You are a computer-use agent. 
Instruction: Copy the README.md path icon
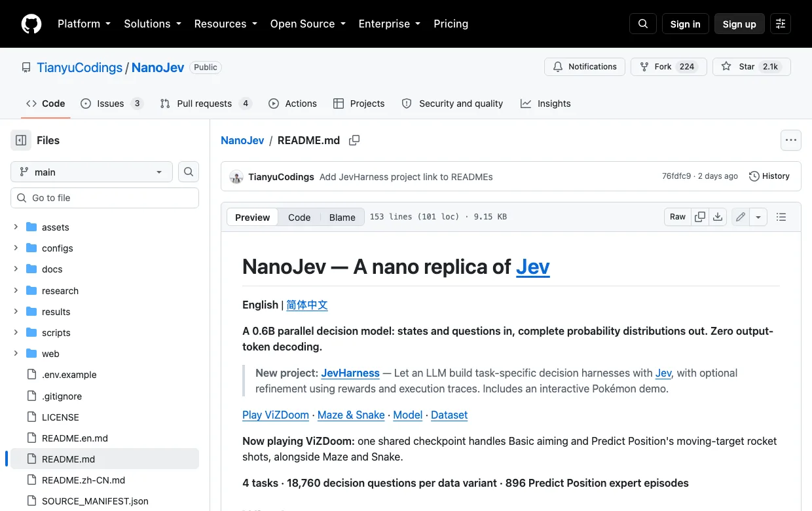[x=354, y=140]
